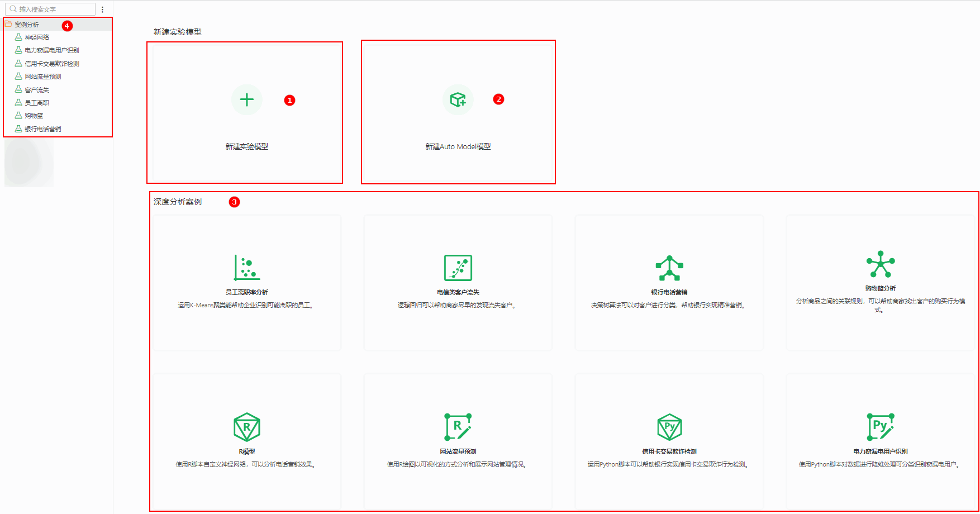Click the 员工离职率分析 case title
Image resolution: width=980 pixels, height=514 pixels.
(x=247, y=292)
